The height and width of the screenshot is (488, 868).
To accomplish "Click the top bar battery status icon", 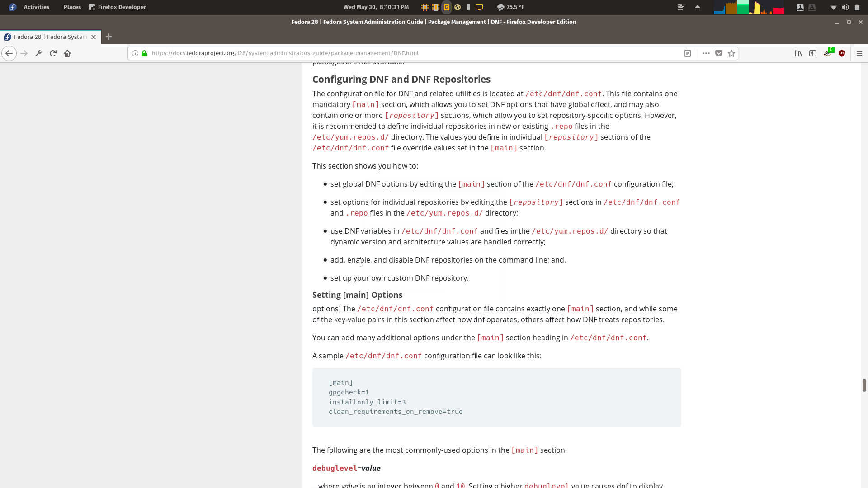I will (x=857, y=7).
